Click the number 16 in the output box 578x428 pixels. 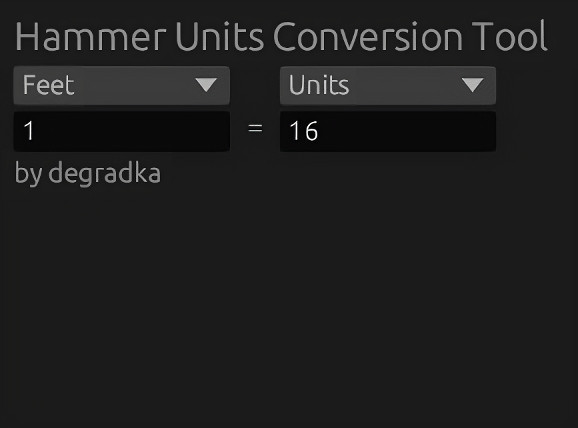303,131
